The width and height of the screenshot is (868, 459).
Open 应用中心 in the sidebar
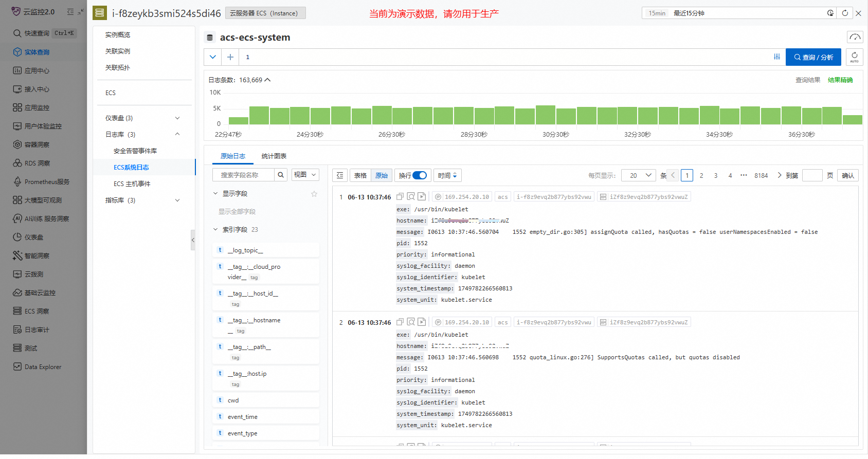(32, 70)
